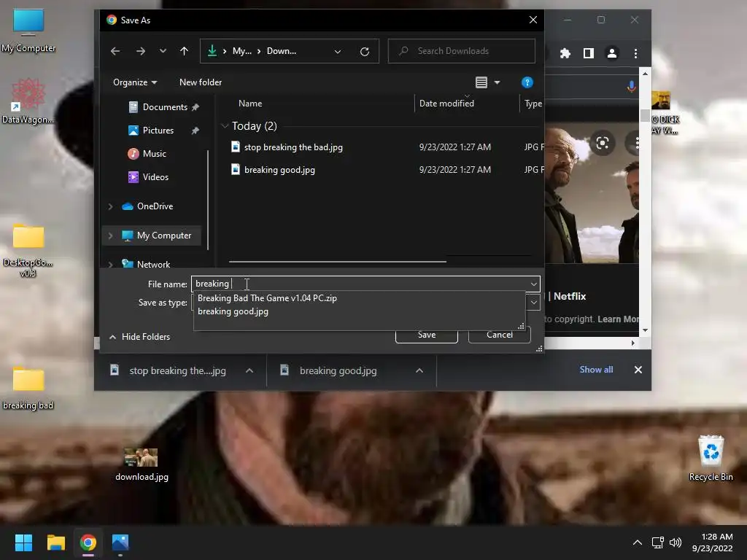Open the Save as type dropdown
The height and width of the screenshot is (560, 747).
(533, 303)
